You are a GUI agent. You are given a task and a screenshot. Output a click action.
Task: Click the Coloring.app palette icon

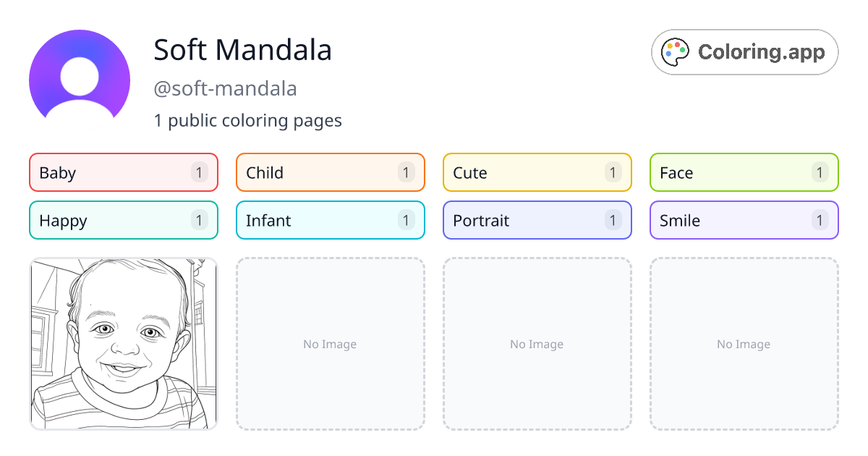coord(676,52)
